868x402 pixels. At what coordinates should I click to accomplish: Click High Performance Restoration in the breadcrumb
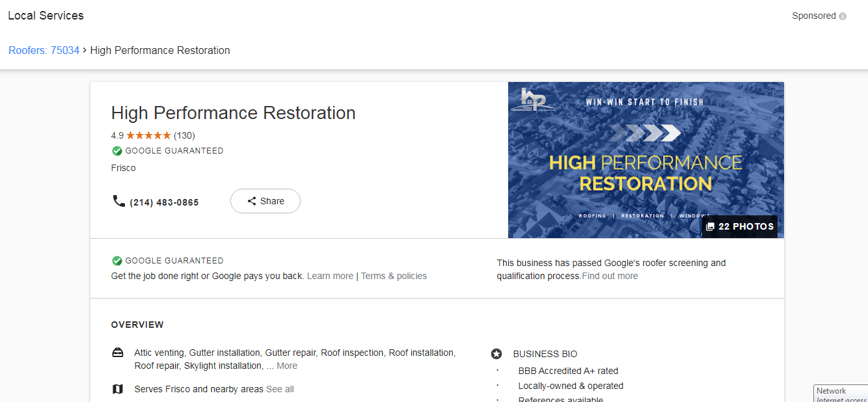click(x=160, y=50)
